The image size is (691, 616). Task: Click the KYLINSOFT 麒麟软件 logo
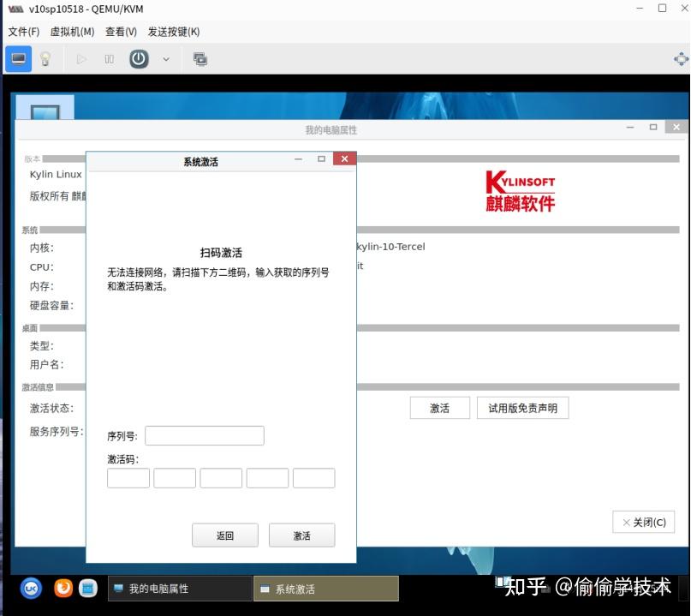click(x=520, y=190)
